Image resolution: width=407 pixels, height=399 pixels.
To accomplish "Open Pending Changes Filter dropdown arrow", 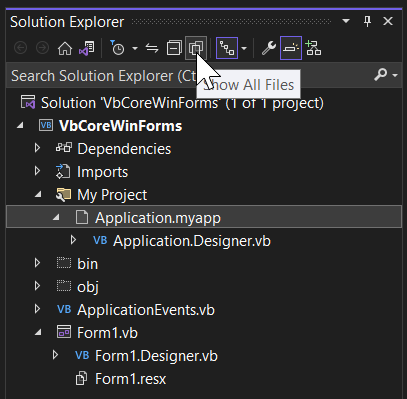I will (135, 48).
